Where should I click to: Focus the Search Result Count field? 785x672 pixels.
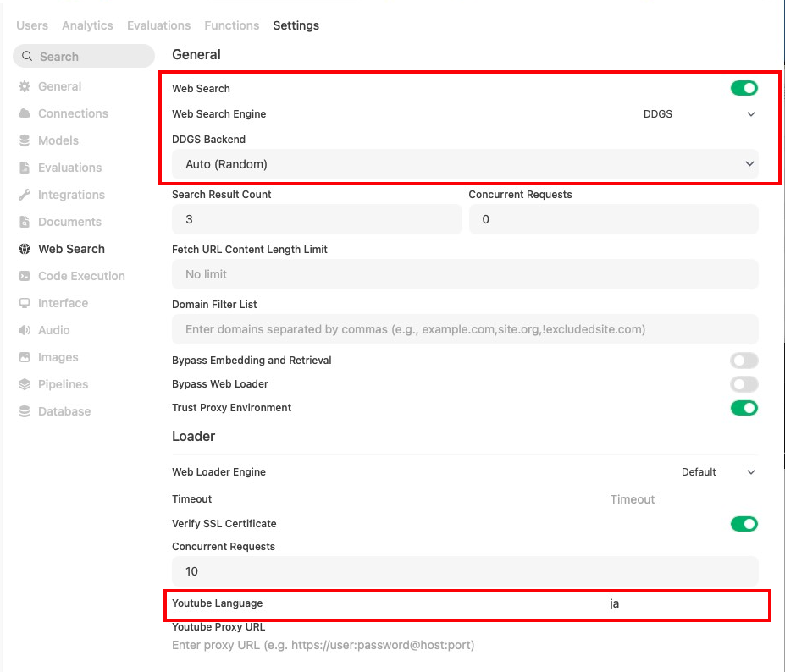point(317,219)
